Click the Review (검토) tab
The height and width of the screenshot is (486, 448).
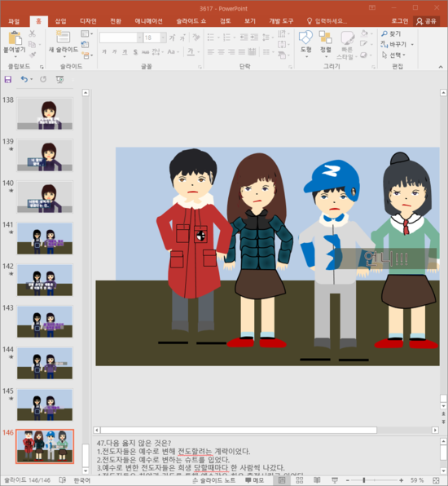pyautogui.click(x=225, y=21)
